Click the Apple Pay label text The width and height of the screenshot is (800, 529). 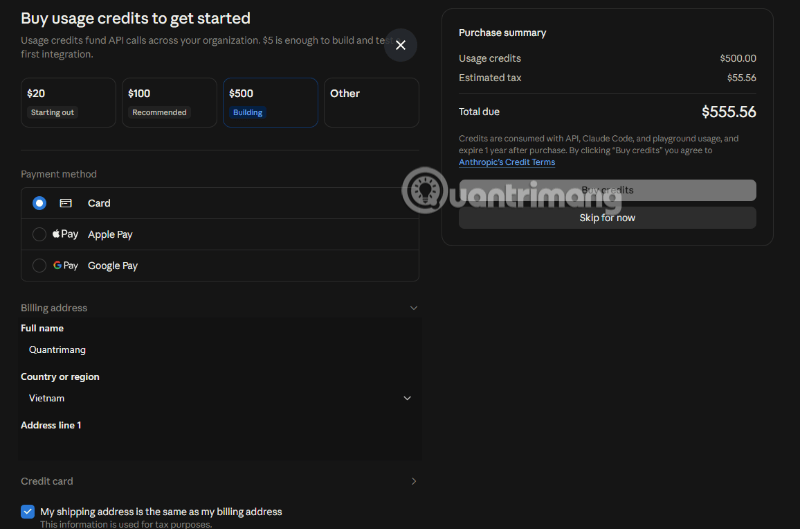tap(110, 235)
